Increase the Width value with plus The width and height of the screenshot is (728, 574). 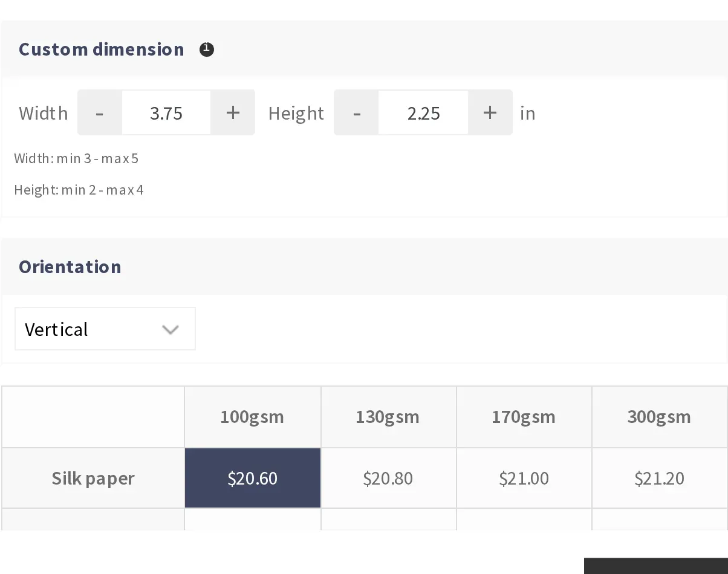click(x=233, y=112)
